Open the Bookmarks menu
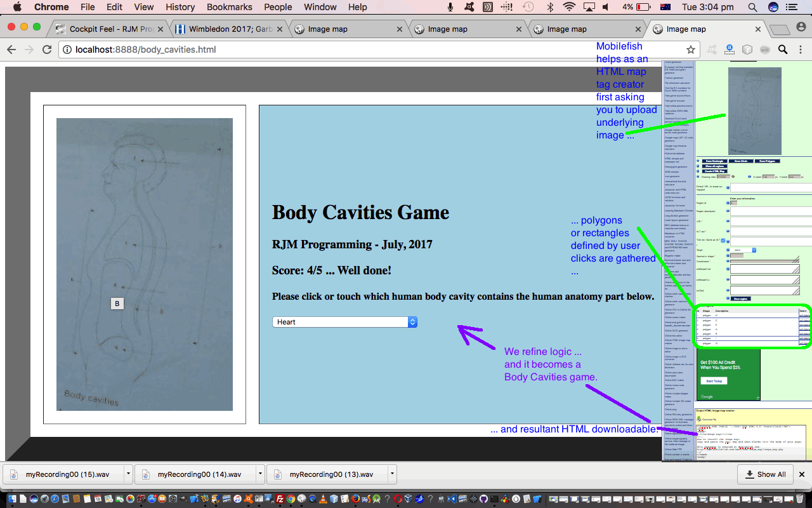Screen dimensions: 812x508 [x=229, y=7]
